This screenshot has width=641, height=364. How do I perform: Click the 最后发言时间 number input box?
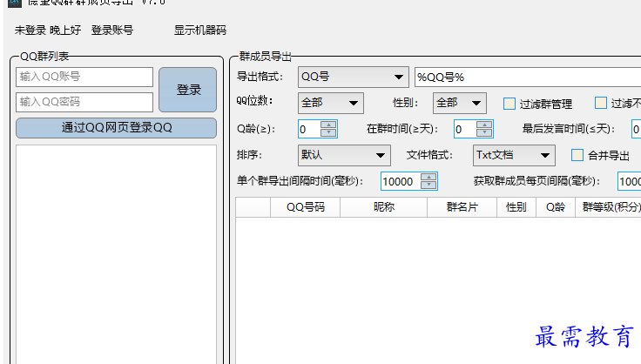click(x=636, y=129)
